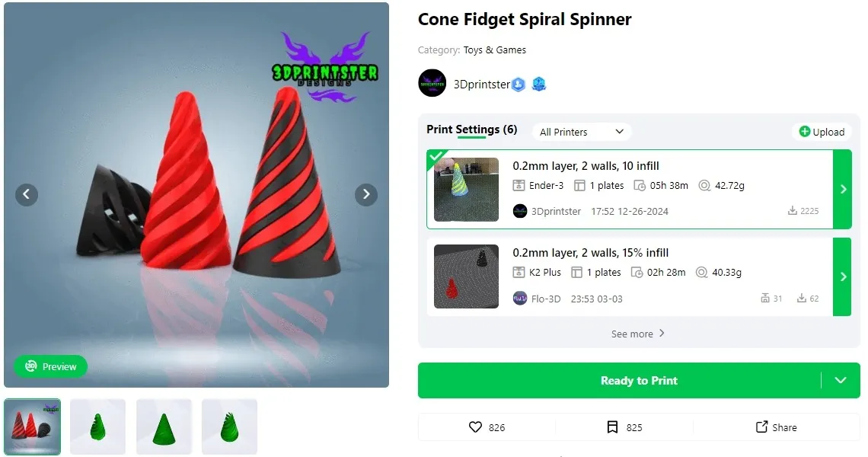Show previous image with left arrow

[27, 194]
